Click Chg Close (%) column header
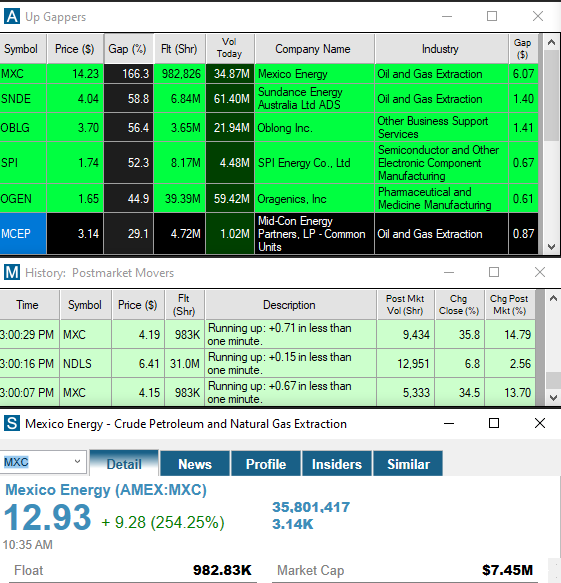 (460, 305)
